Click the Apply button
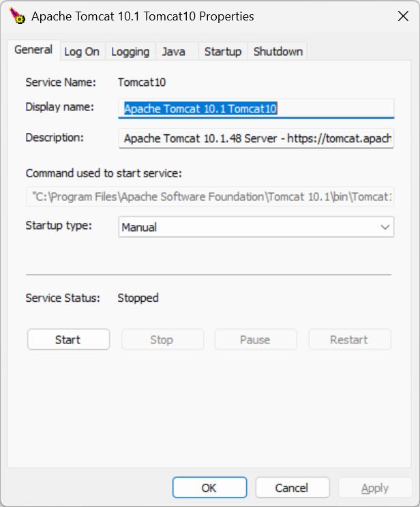420x507 pixels. point(375,488)
